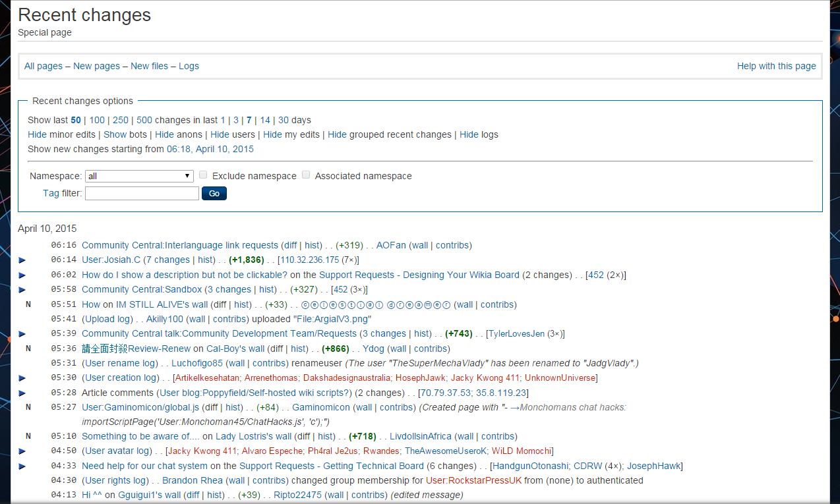This screenshot has height=504, width=840.
Task: Select 30 days time range
Action: click(283, 120)
